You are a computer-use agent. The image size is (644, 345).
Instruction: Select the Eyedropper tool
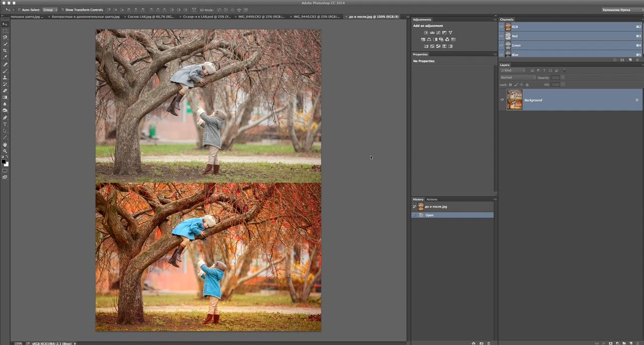(x=5, y=57)
